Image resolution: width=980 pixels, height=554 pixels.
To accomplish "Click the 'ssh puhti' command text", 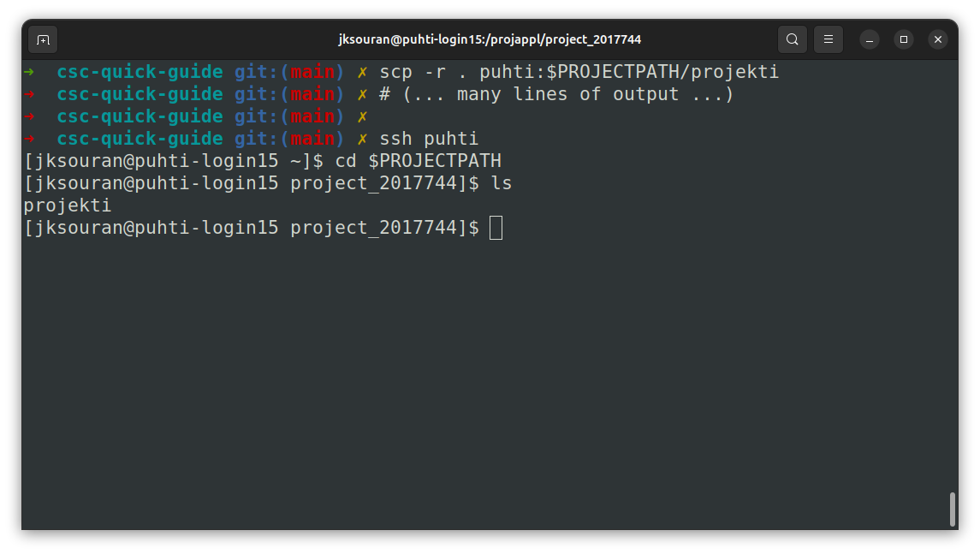I will click(429, 139).
